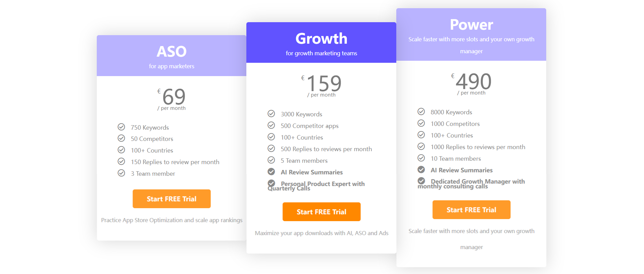Start FREE Trial for the ASO plan
Image resolution: width=644 pixels, height=274 pixels.
172,199
